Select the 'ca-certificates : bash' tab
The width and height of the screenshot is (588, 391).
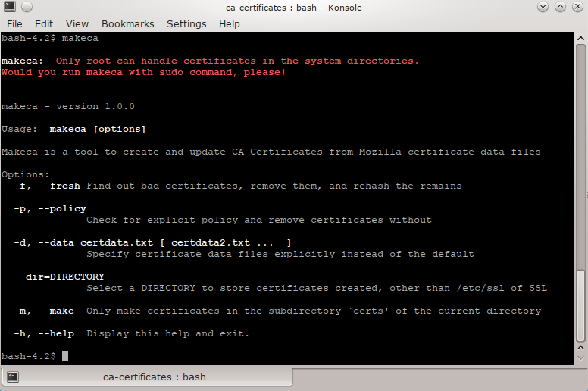point(154,377)
